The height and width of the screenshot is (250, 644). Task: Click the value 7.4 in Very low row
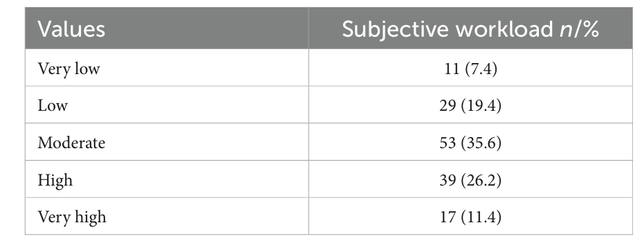(x=481, y=69)
